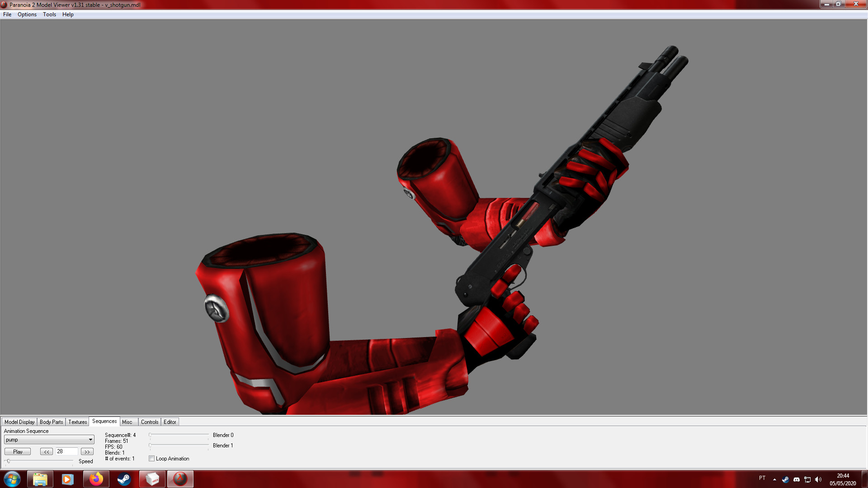Enable Loop Animation
Image resolution: width=868 pixels, height=488 pixels.
tap(152, 458)
